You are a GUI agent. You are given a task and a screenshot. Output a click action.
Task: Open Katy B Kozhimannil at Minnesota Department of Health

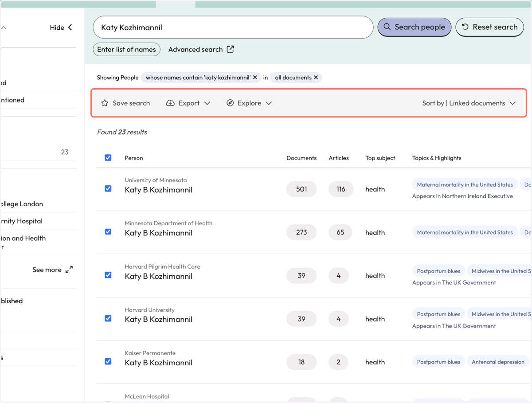(x=159, y=233)
